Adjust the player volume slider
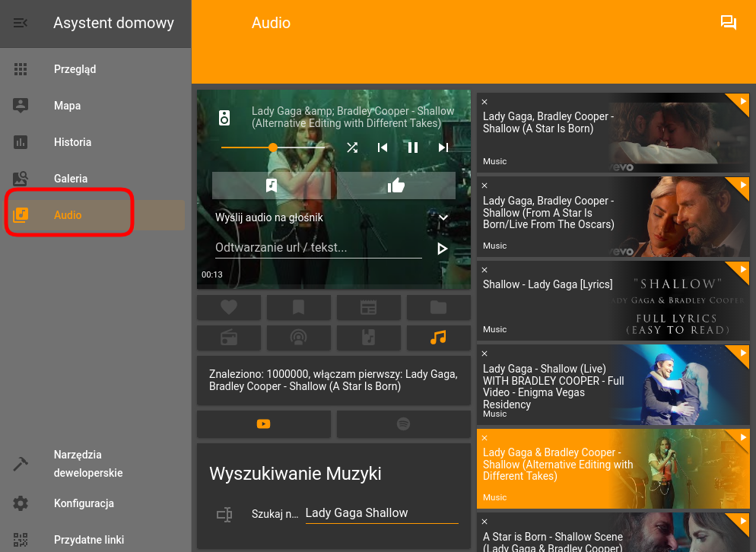The height and width of the screenshot is (552, 756). tap(275, 148)
